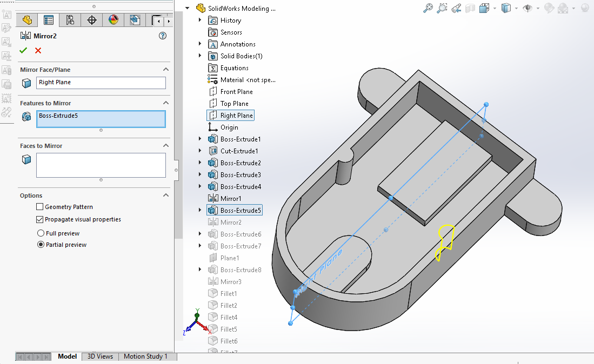
Task: Uncheck Propagate visual properties
Action: click(x=40, y=219)
